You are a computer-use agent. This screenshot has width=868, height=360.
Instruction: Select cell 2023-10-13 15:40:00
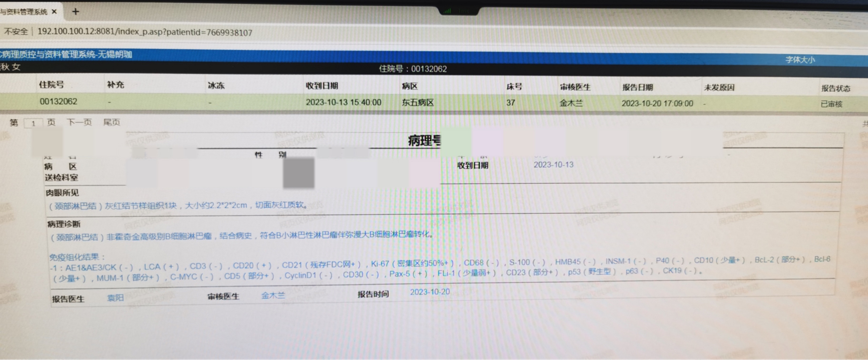tap(343, 102)
